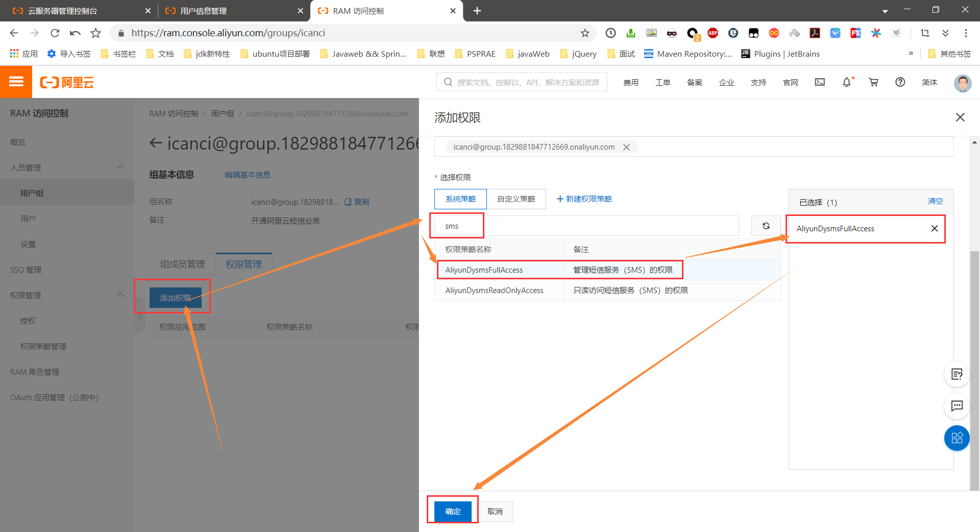
Task: Open user avatar menu
Action: (x=963, y=83)
